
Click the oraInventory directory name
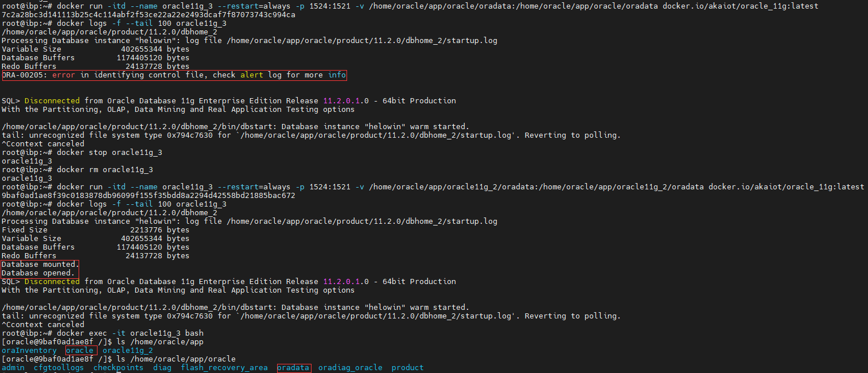pos(29,350)
